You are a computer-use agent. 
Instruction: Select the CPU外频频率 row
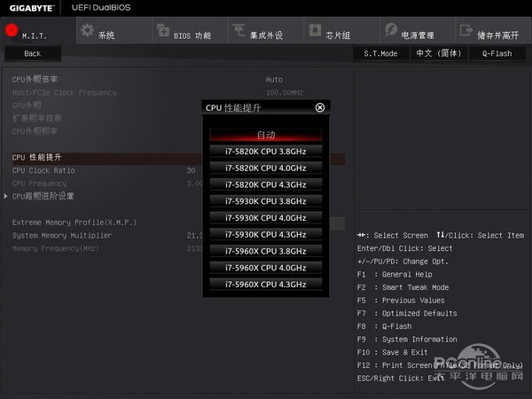106,131
